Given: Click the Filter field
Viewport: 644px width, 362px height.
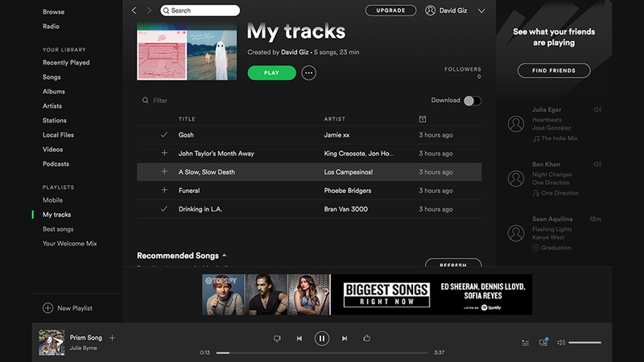Looking at the screenshot, I should [x=160, y=101].
